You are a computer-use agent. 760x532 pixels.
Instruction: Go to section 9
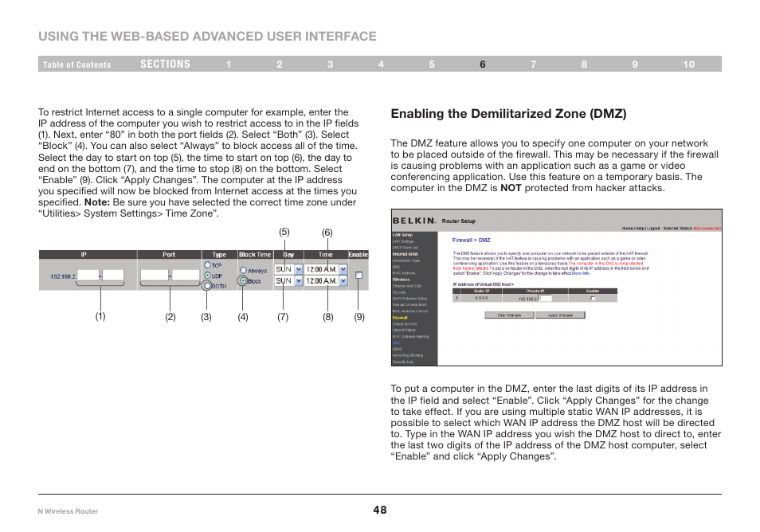click(x=635, y=65)
